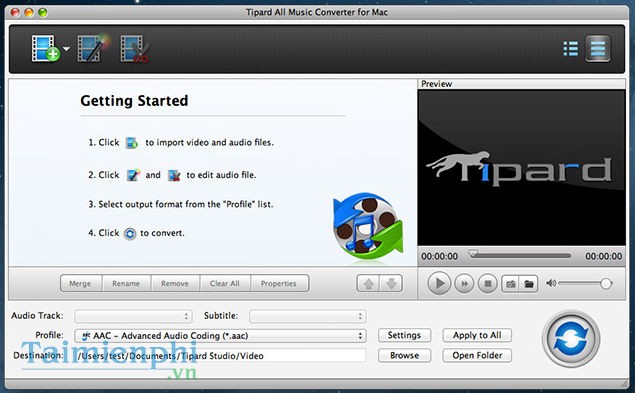Click the "Getting Started" heading
The height and width of the screenshot is (393, 635).
point(134,100)
